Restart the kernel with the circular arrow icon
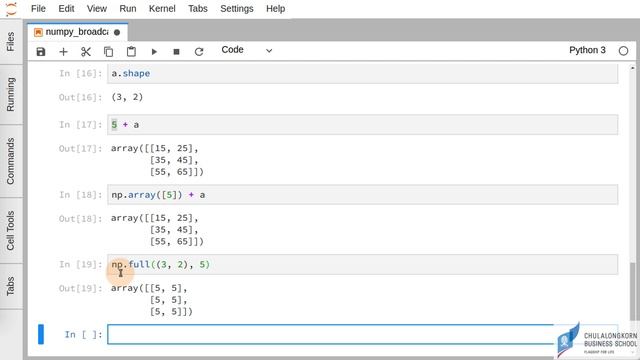 [199, 52]
